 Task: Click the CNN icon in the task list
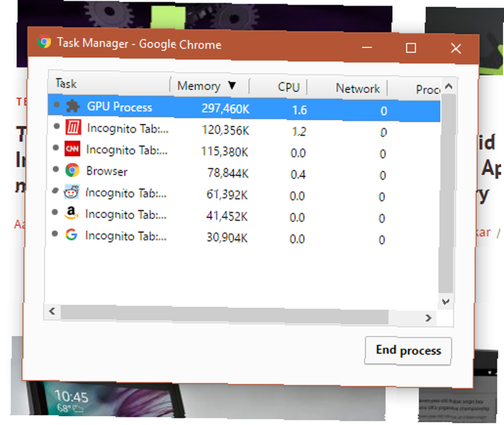point(72,149)
